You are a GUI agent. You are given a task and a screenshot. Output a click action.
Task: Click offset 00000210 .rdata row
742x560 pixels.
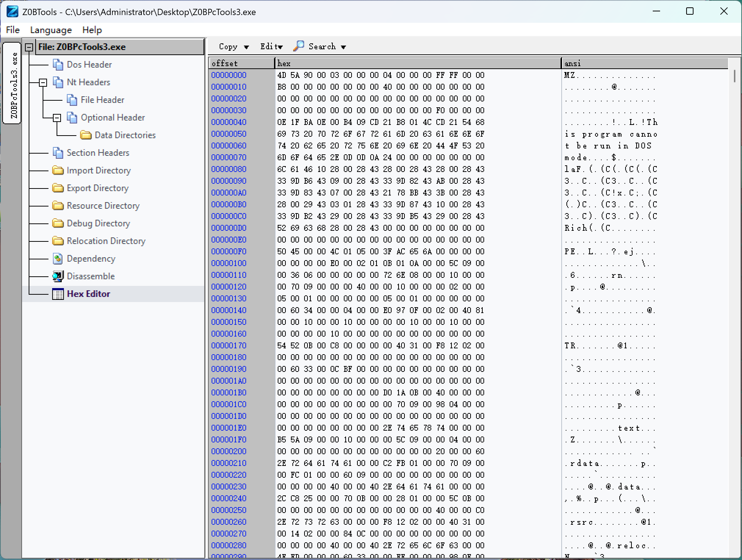pos(229,463)
